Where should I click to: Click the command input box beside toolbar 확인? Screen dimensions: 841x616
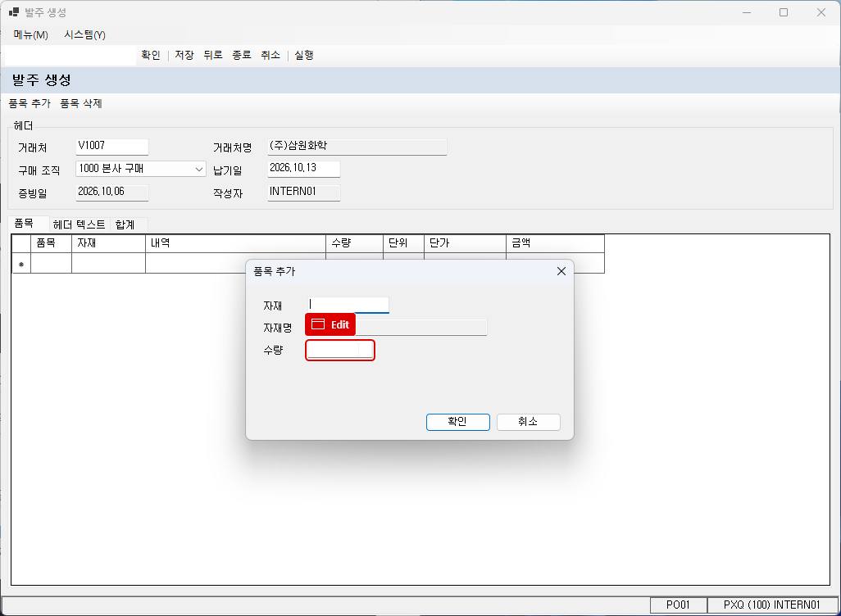[70, 56]
